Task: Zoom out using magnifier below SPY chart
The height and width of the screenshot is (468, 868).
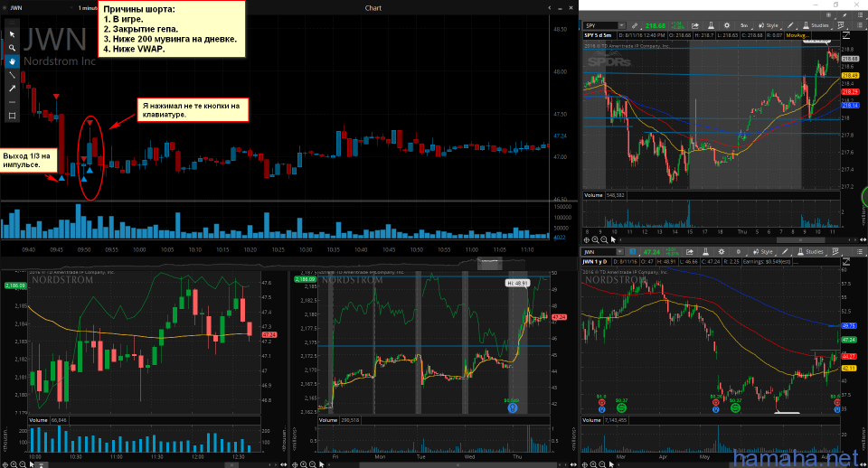Action: tap(604, 240)
